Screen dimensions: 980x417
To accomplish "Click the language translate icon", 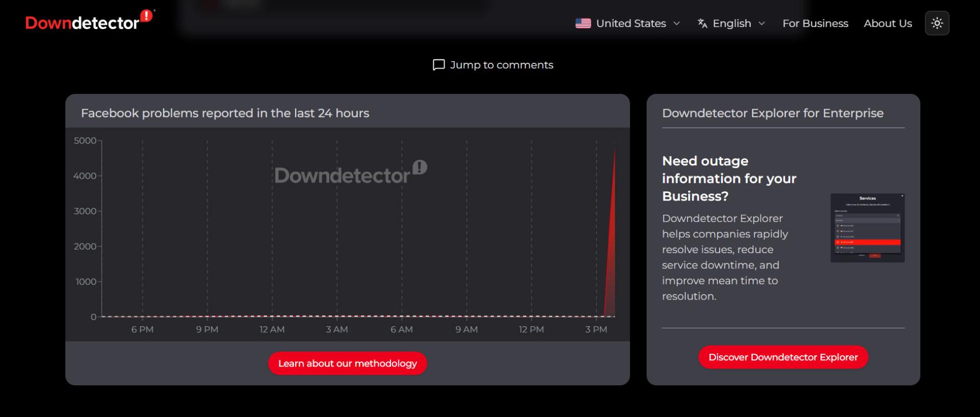I will (702, 23).
